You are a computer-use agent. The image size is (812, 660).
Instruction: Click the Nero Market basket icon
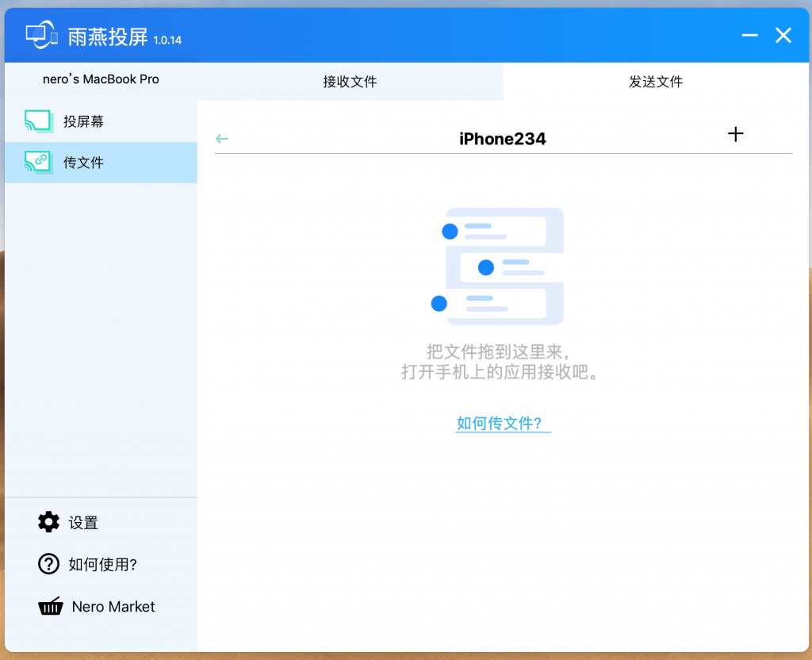50,607
